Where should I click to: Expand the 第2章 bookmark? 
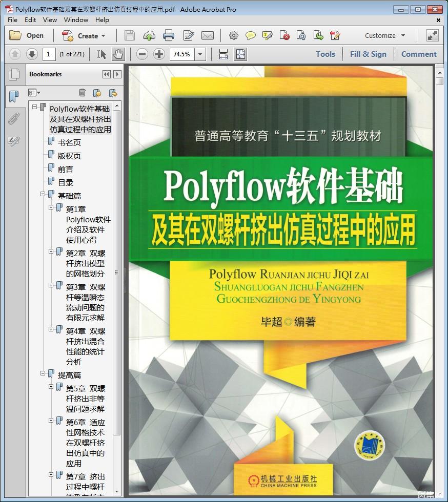[x=51, y=252]
